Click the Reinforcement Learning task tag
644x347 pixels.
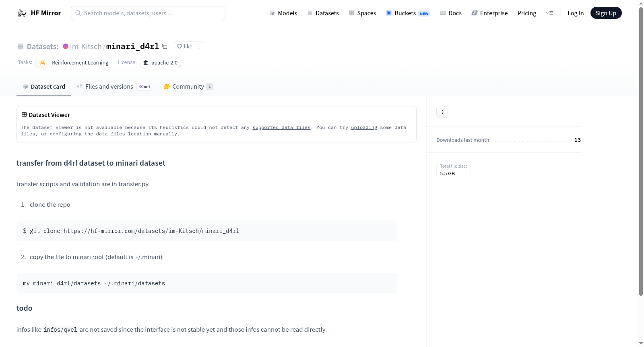tap(74, 62)
